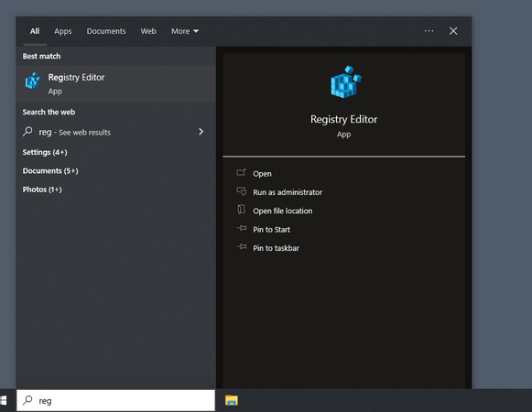Click the Search the web heading
Screen dimensions: 532x412
[49, 112]
